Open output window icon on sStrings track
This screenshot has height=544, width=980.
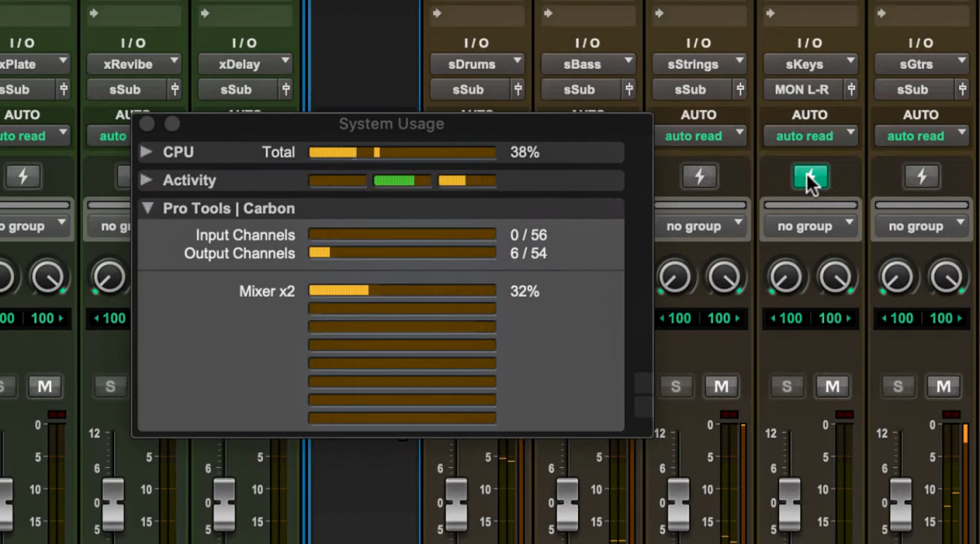pyautogui.click(x=740, y=90)
